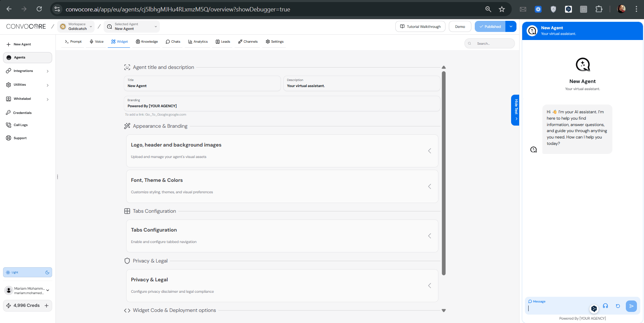This screenshot has width=644, height=323.
Task: Open the Selected Agent dropdown
Action: 132,27
